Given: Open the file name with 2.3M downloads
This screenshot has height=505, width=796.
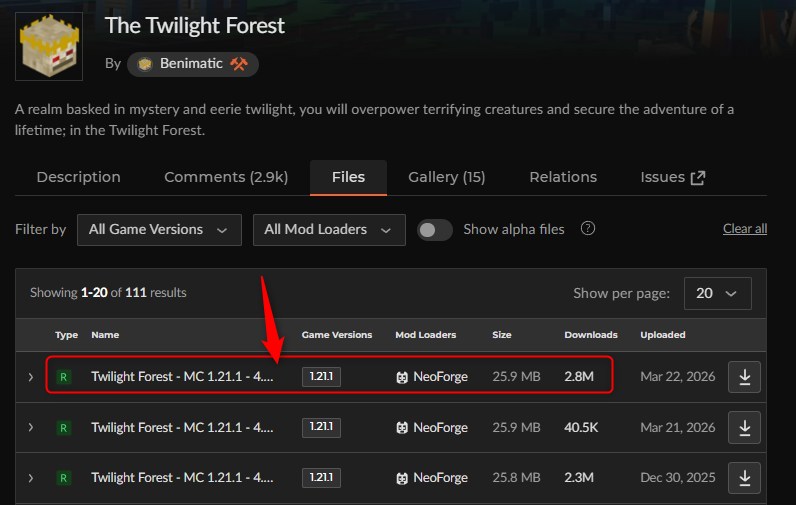Looking at the screenshot, I should (182, 478).
